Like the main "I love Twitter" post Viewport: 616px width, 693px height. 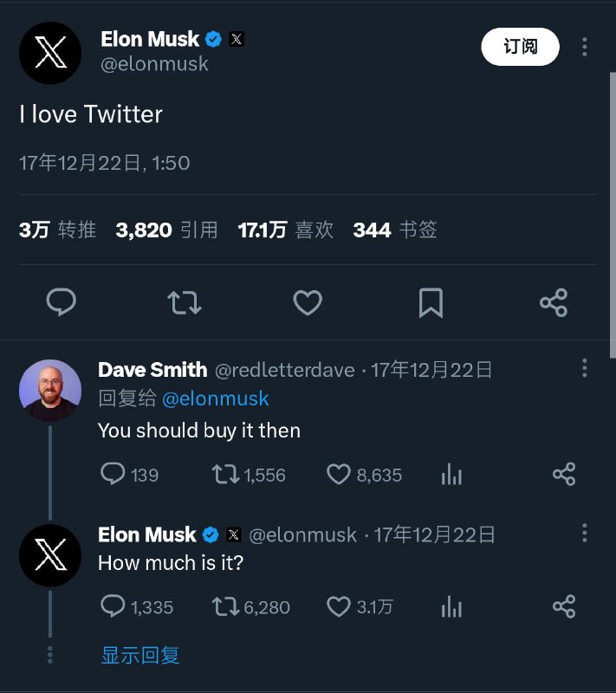click(307, 302)
